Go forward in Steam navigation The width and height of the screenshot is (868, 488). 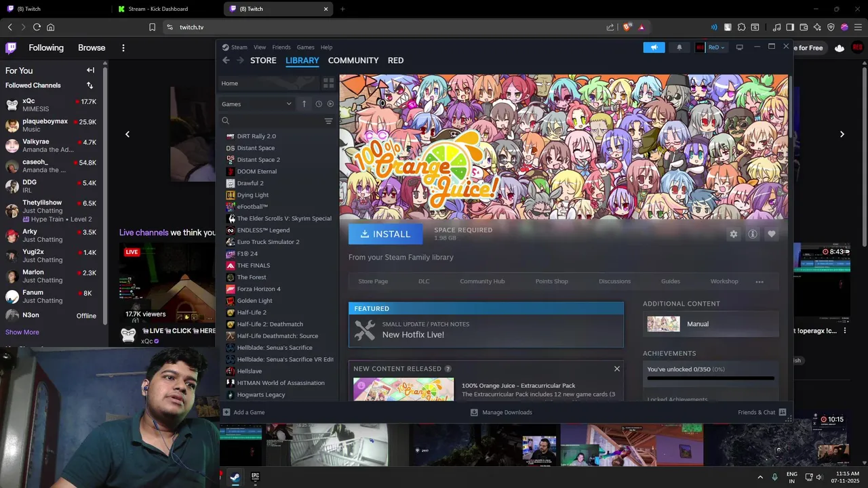click(x=240, y=60)
